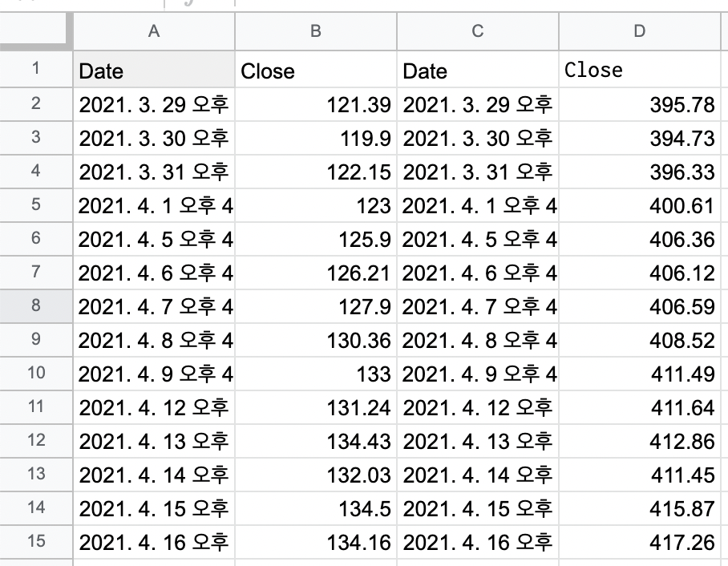Click cell B1 containing Close

click(316, 69)
